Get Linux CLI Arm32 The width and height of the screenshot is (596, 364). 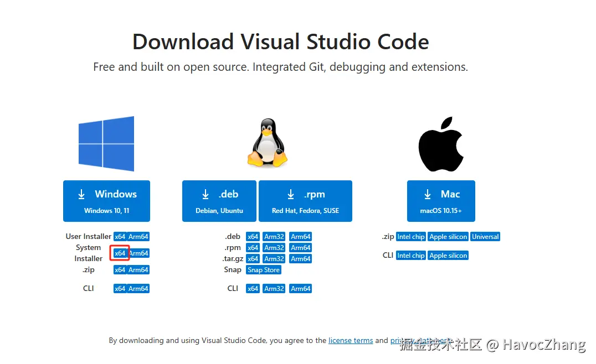coord(274,288)
